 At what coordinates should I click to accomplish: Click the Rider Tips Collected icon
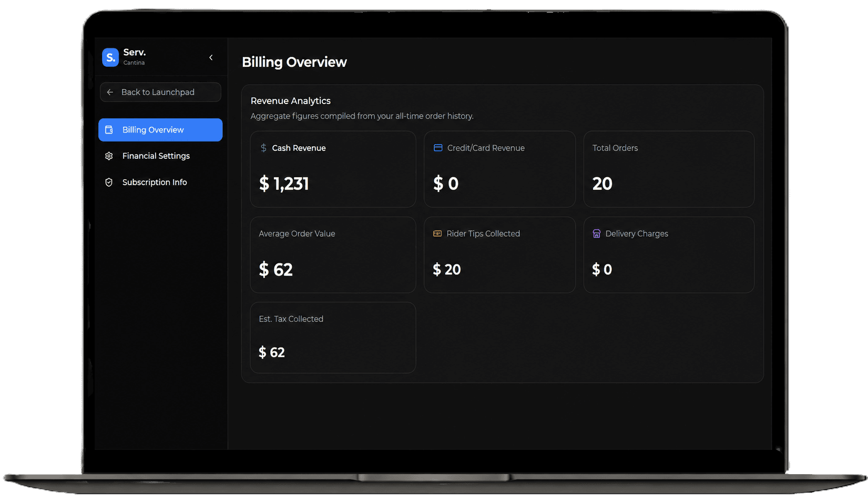[437, 233]
